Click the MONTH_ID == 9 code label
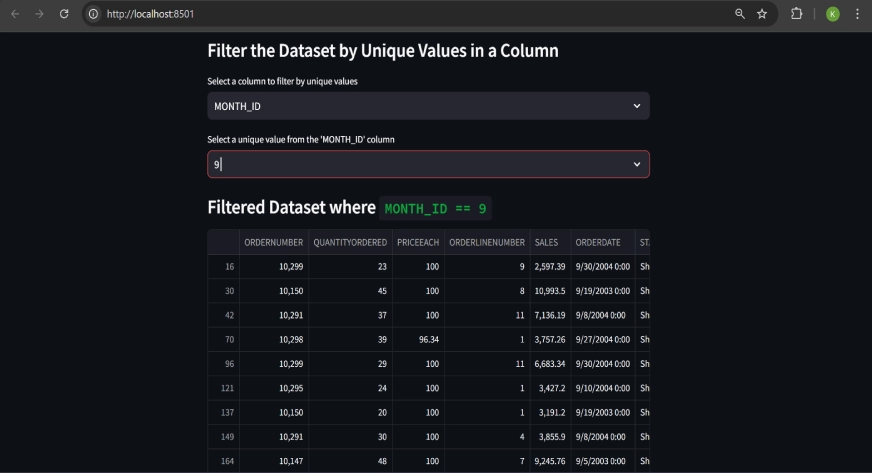Screen dimensions: 872x473 point(435,208)
